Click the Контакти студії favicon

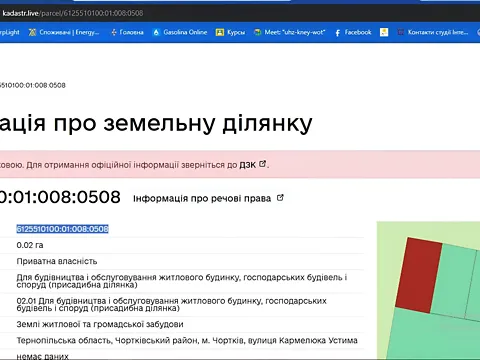(401, 32)
